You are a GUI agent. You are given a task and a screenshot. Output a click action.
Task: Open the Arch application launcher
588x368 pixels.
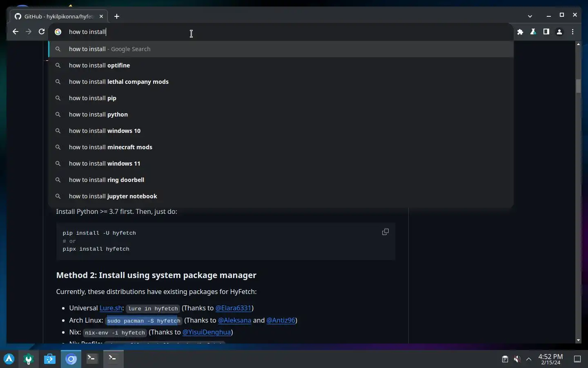point(9,359)
